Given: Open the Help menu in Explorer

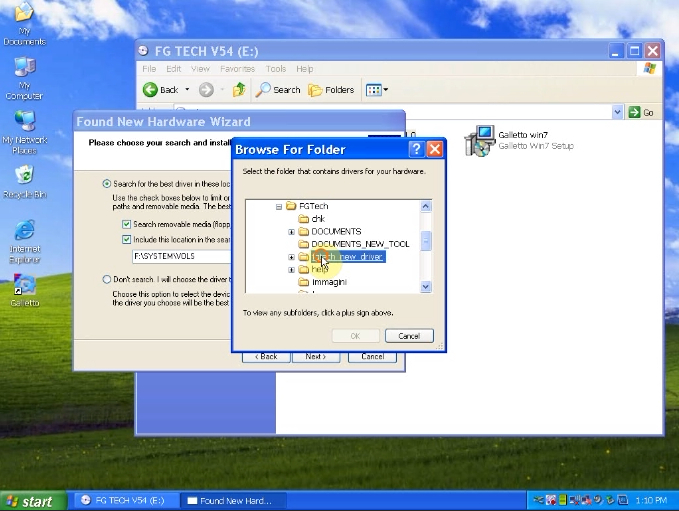Looking at the screenshot, I should click(304, 69).
